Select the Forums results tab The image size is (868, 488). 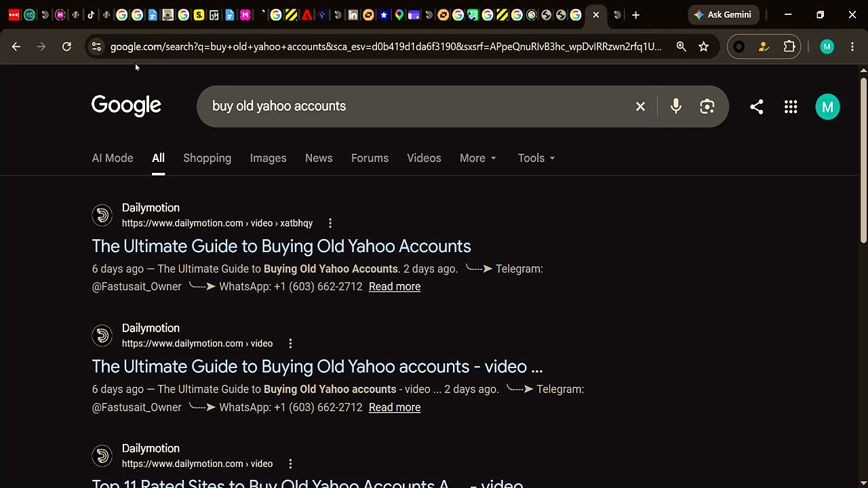click(370, 158)
